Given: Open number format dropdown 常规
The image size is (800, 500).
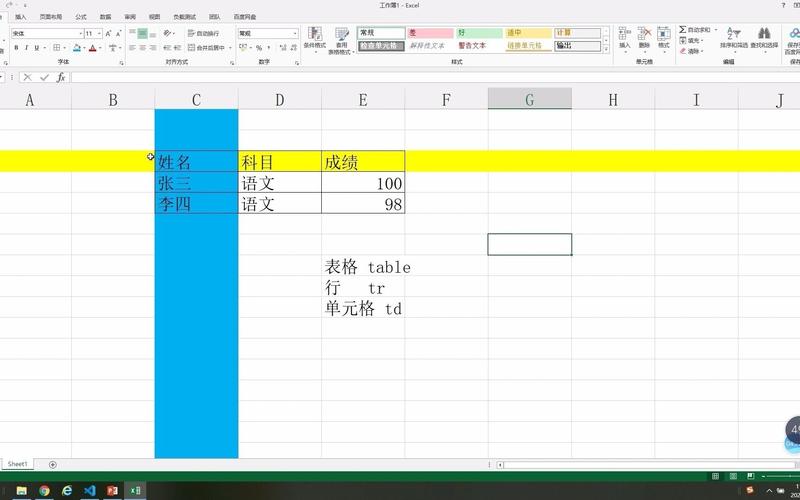Looking at the screenshot, I should point(268,33).
